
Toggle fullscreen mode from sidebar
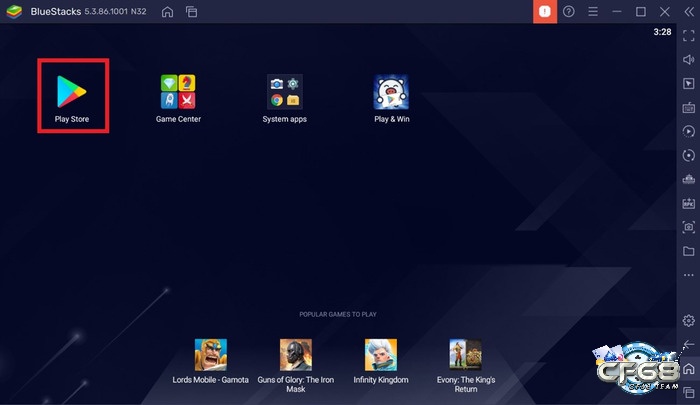(688, 36)
